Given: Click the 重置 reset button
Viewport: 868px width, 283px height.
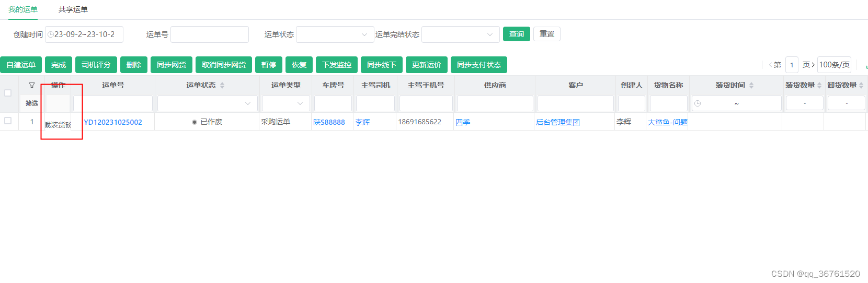Looking at the screenshot, I should click(x=547, y=34).
